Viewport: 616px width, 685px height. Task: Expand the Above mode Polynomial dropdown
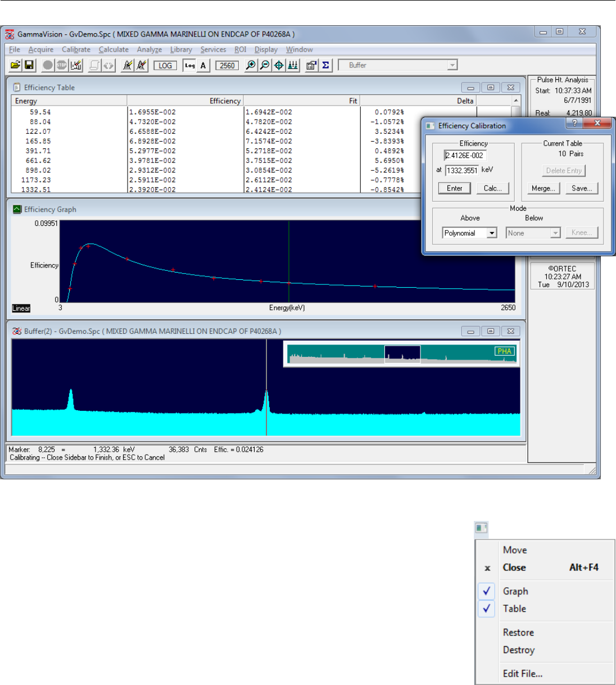(x=492, y=233)
